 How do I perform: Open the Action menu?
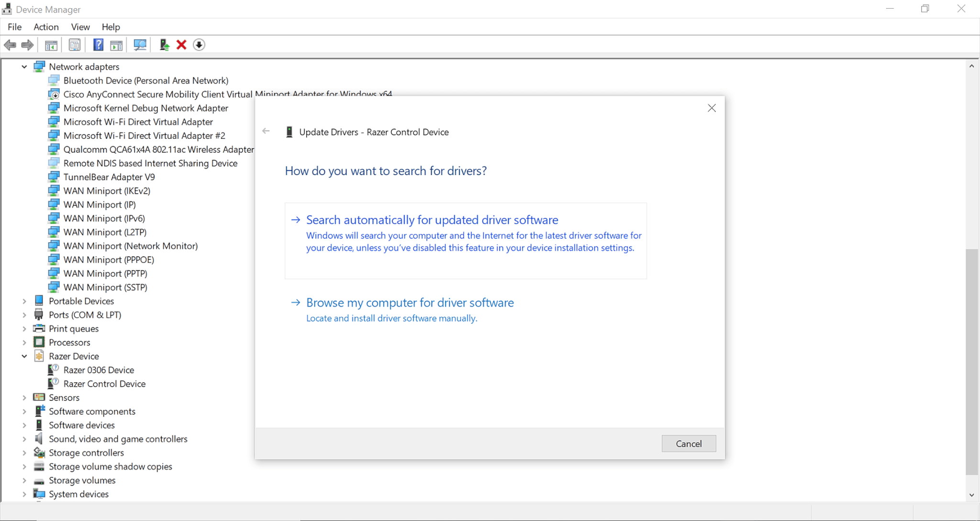[x=46, y=27]
